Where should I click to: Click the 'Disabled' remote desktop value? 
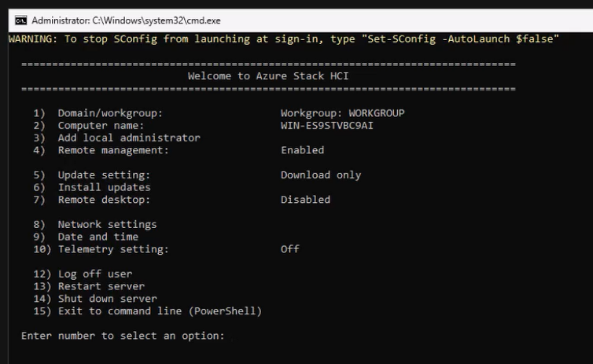pyautogui.click(x=305, y=200)
